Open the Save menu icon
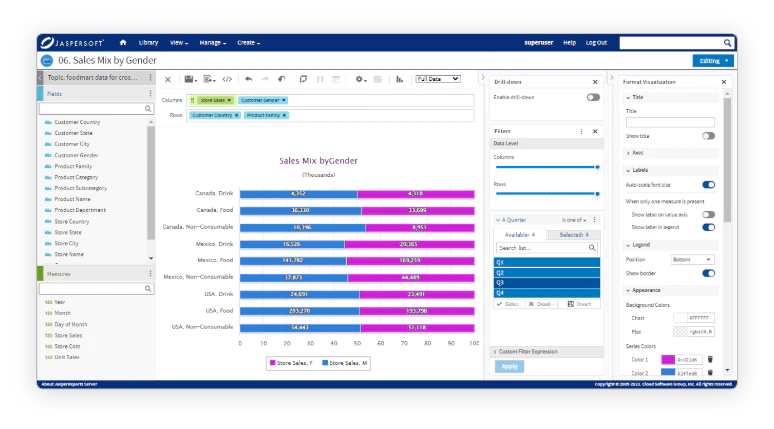Screen dimensions: 774x429 click(191, 79)
